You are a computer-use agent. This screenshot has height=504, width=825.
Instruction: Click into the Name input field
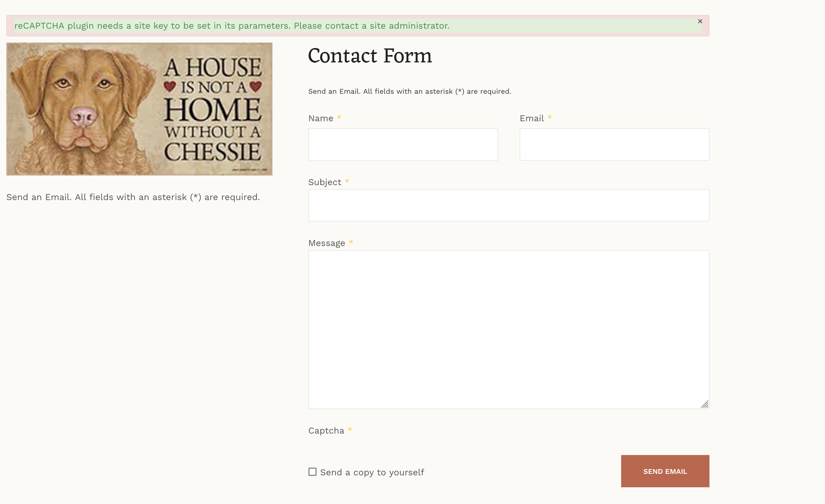[x=403, y=144]
